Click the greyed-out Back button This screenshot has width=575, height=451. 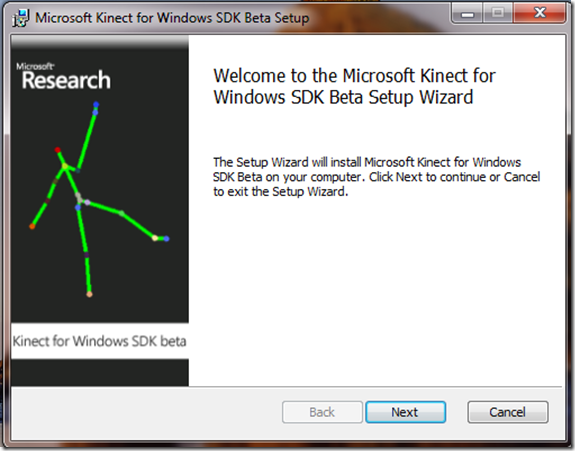pos(322,412)
